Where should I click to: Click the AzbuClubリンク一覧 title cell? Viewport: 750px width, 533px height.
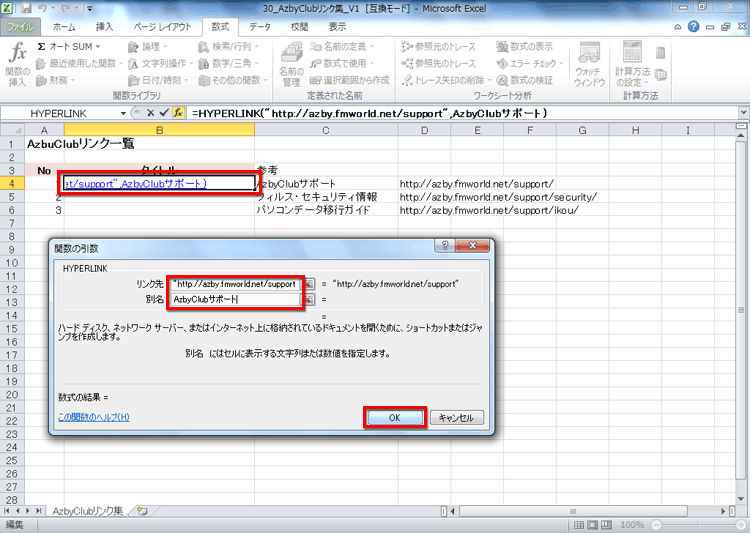pyautogui.click(x=80, y=144)
